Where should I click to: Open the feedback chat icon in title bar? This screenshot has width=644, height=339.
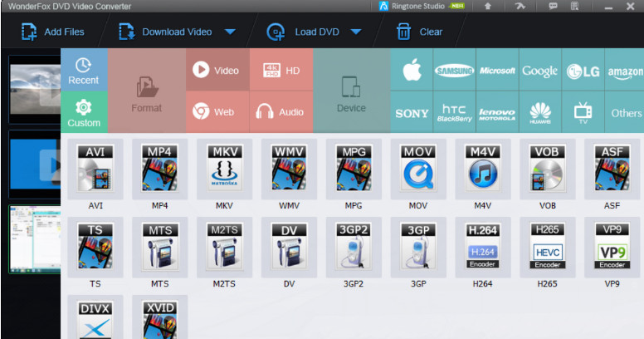554,6
